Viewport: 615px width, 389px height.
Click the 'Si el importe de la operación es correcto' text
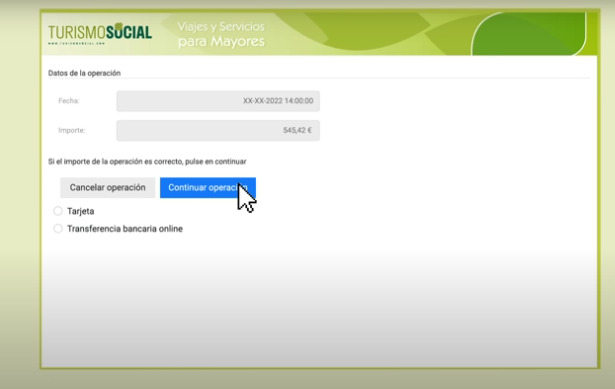(147, 162)
